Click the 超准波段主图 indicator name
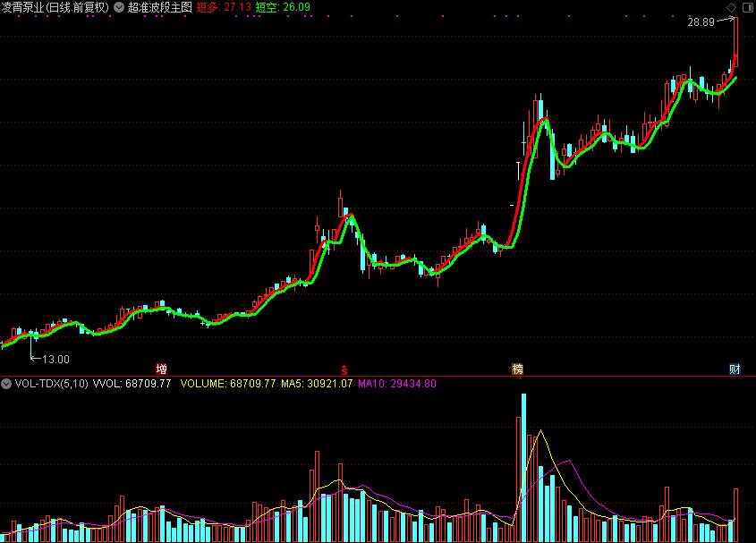The image size is (756, 543). [159, 7]
